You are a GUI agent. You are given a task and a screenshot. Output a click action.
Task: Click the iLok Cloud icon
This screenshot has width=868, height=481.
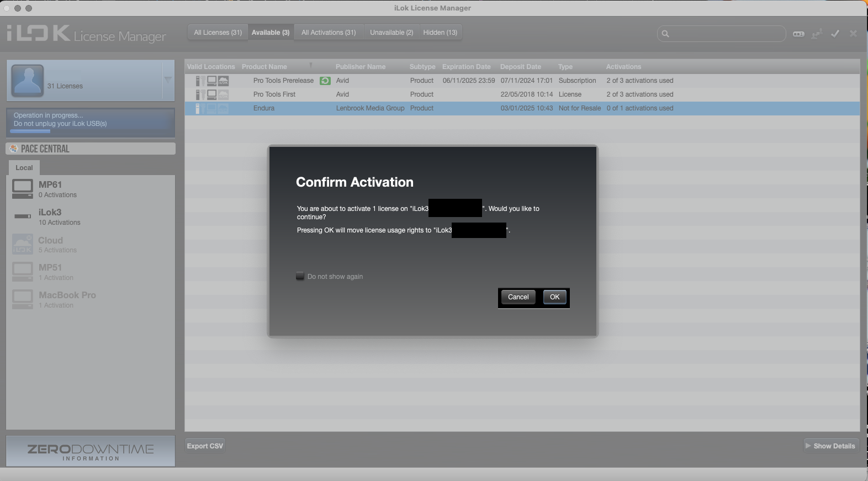(23, 244)
